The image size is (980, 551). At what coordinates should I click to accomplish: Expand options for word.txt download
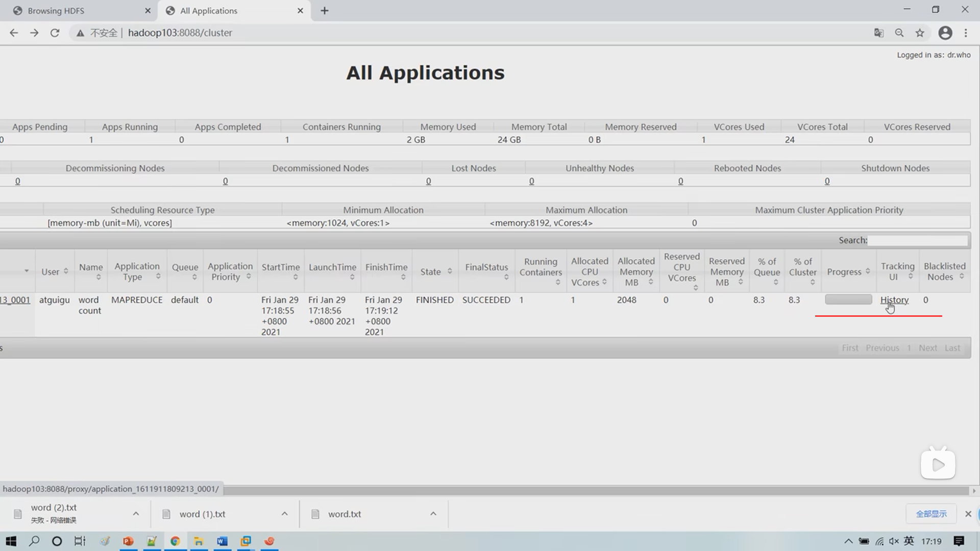pyautogui.click(x=433, y=514)
